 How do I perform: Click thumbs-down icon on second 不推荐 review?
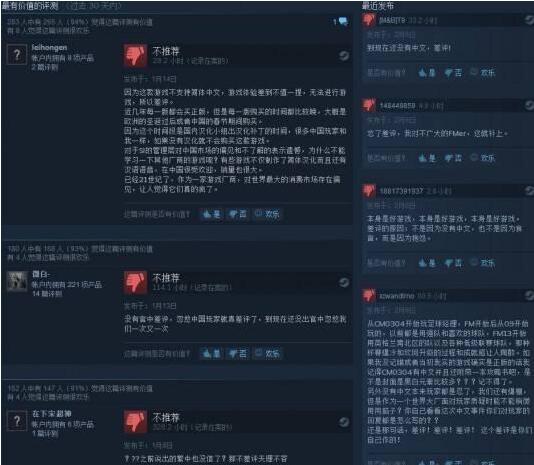[x=135, y=282]
